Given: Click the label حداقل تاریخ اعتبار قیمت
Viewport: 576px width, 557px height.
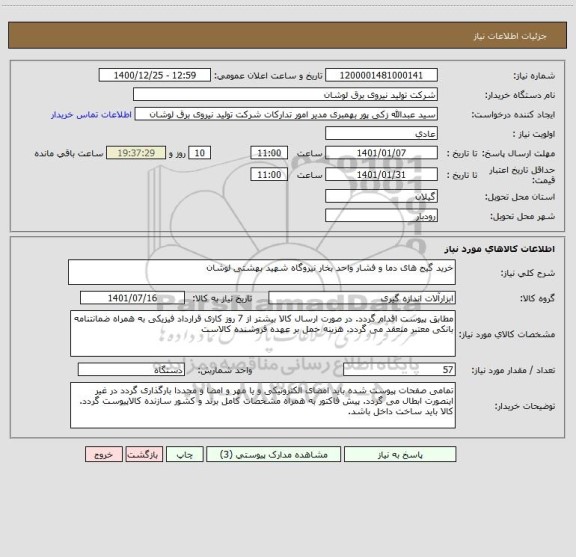Looking at the screenshot, I should (x=522, y=175).
